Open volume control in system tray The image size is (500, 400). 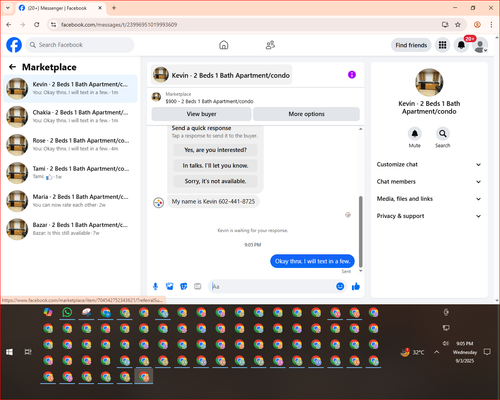(x=446, y=343)
